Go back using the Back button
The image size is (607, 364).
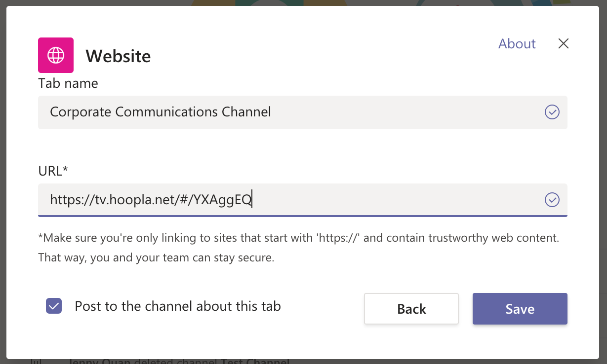(411, 309)
